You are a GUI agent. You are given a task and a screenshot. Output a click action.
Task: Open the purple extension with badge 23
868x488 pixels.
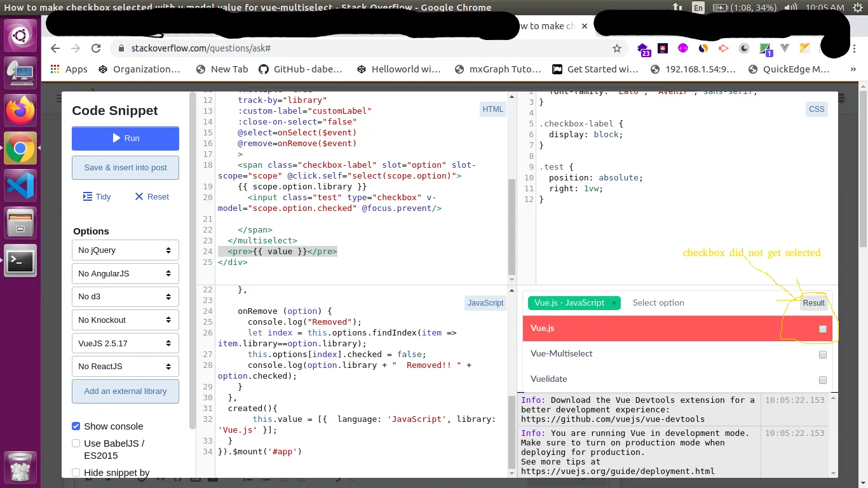click(643, 49)
